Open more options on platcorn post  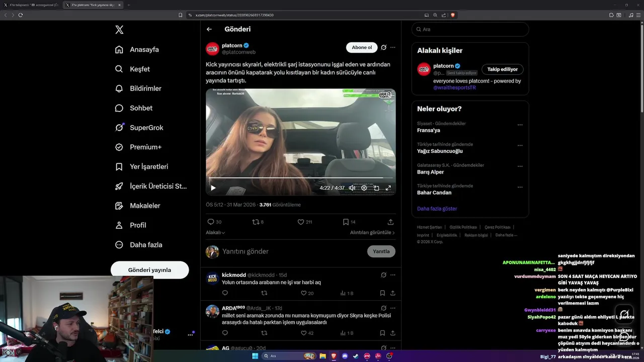pyautogui.click(x=393, y=47)
